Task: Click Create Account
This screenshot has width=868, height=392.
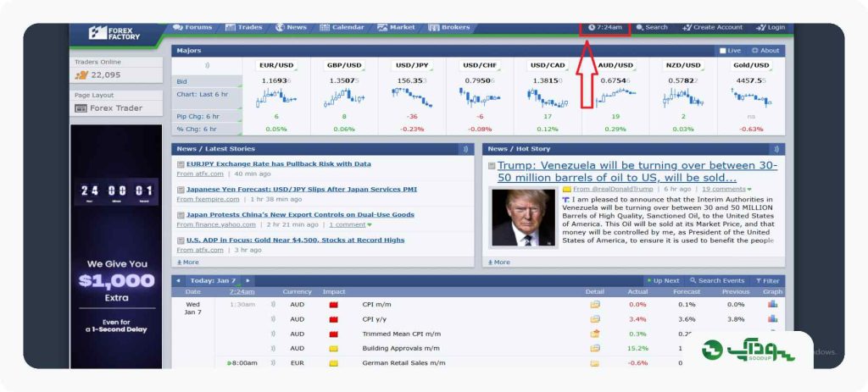Action: [712, 27]
